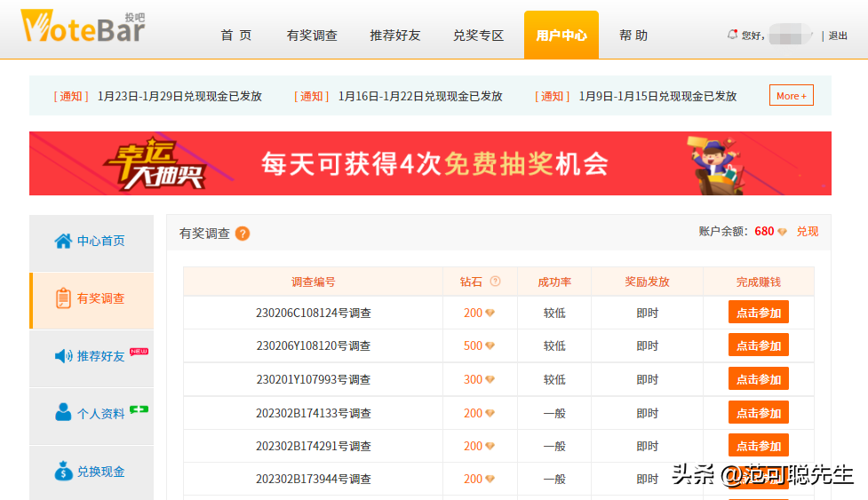868x500 pixels.
Task: Open notice 1月16日-1月22日兑现现金已发放
Action: point(420,96)
